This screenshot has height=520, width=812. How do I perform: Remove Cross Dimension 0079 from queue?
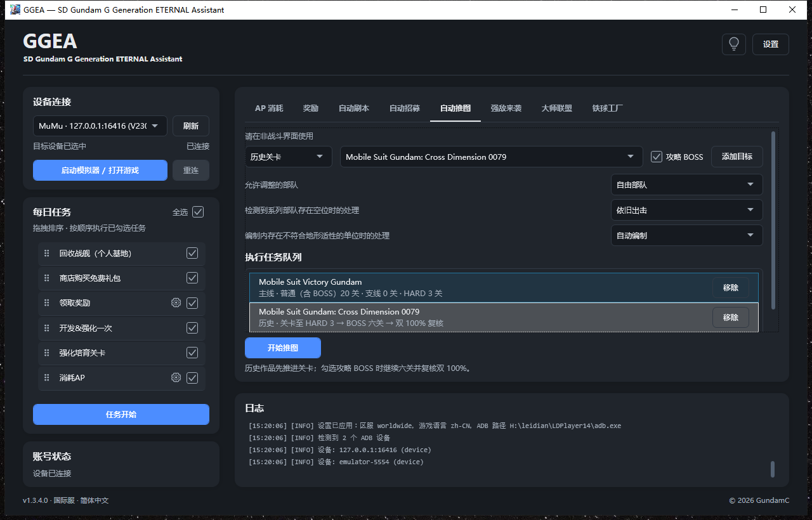[731, 318]
